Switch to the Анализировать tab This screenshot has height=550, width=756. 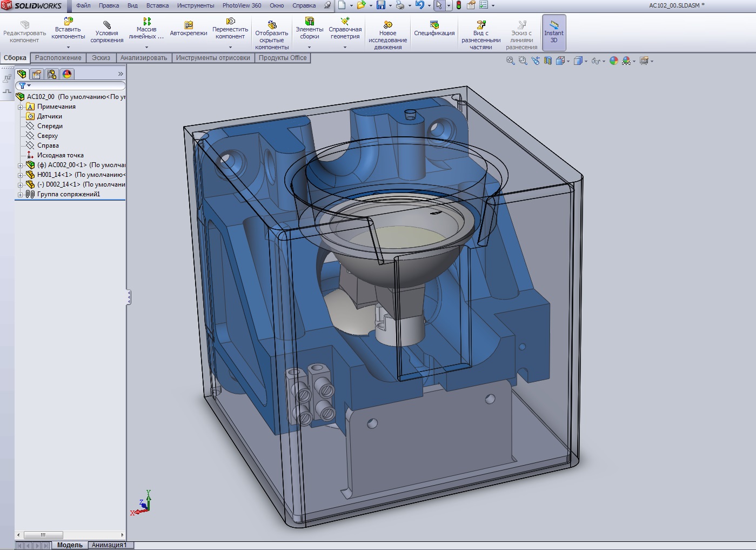[x=144, y=58]
